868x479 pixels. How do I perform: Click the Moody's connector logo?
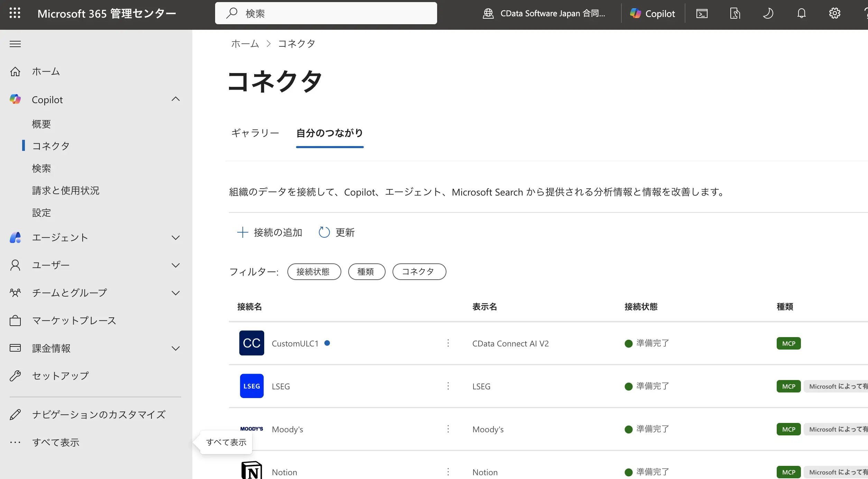252,429
